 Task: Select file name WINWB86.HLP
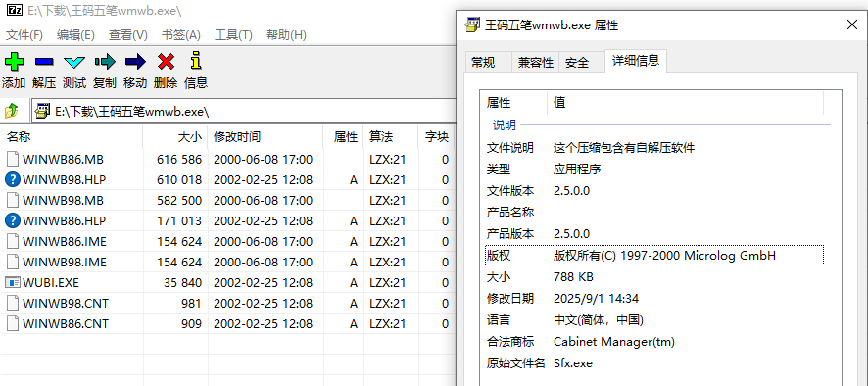click(65, 221)
